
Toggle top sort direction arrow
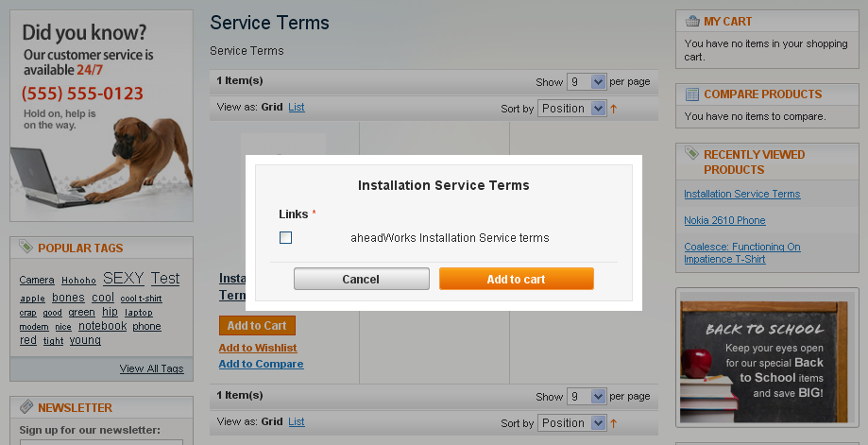pyautogui.click(x=613, y=109)
